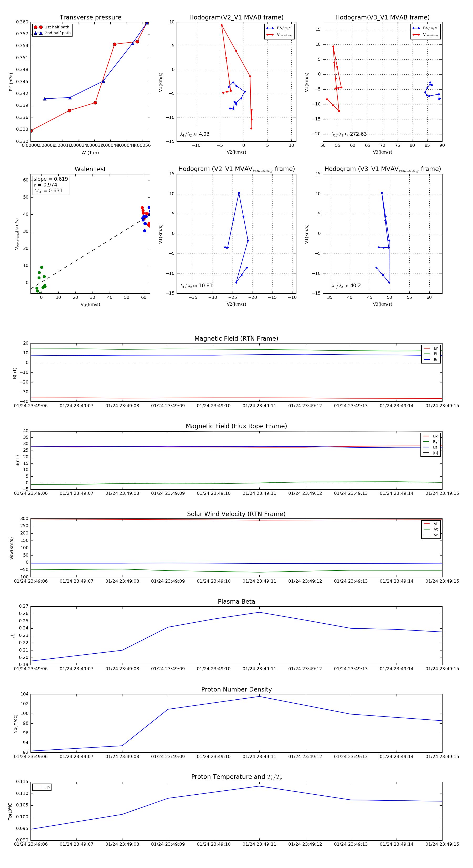Click the 'Vsw(km/s)' axis label
The width and height of the screenshot is (473, 868).
tap(11, 548)
